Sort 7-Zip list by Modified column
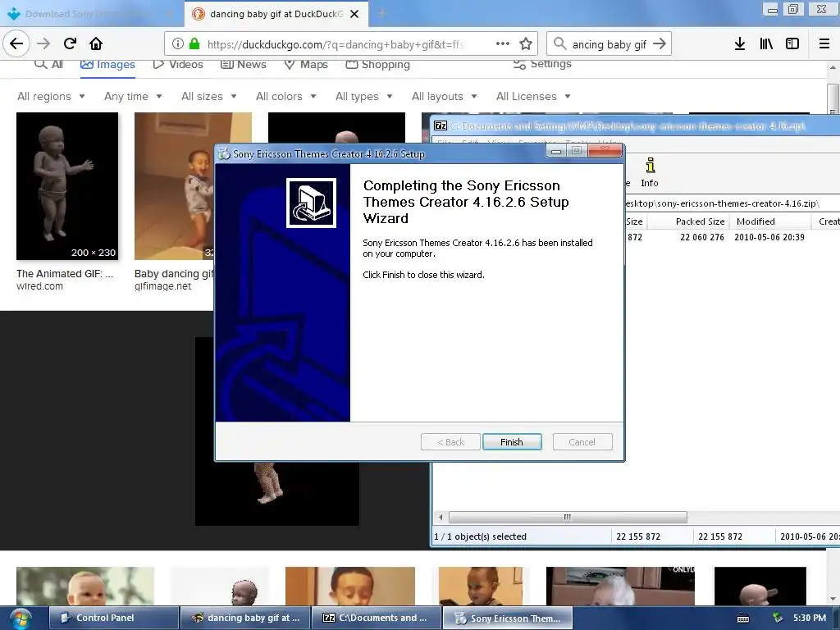 pos(770,221)
